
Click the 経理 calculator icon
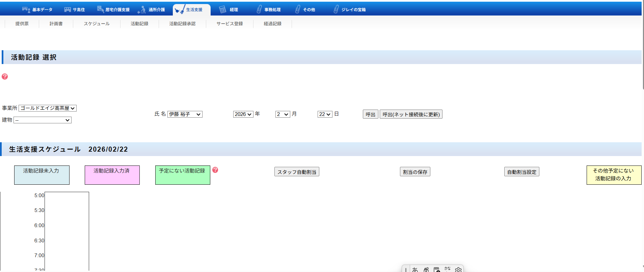point(222,9)
